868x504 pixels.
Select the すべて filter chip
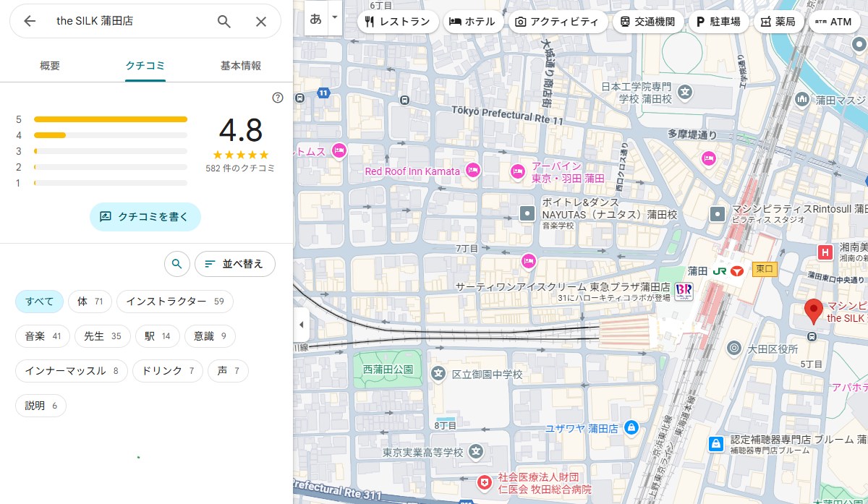(39, 302)
